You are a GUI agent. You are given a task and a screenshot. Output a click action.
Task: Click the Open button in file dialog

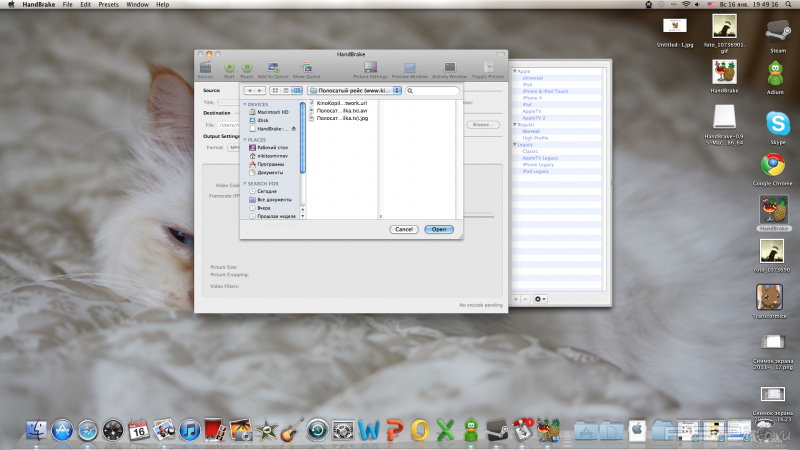(438, 229)
